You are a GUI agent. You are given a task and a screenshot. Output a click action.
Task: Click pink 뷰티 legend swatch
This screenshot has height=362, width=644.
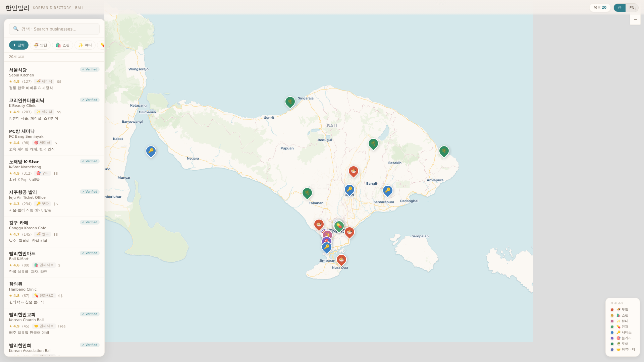pyautogui.click(x=612, y=321)
